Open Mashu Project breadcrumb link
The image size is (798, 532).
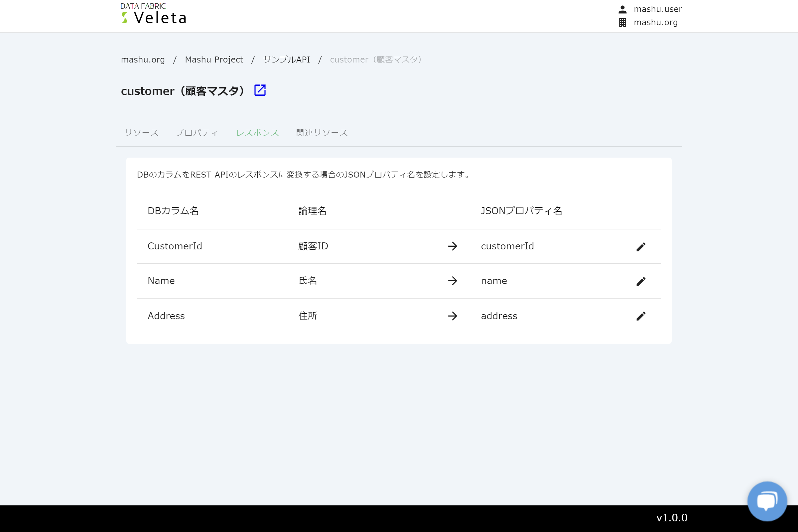pyautogui.click(x=214, y=60)
